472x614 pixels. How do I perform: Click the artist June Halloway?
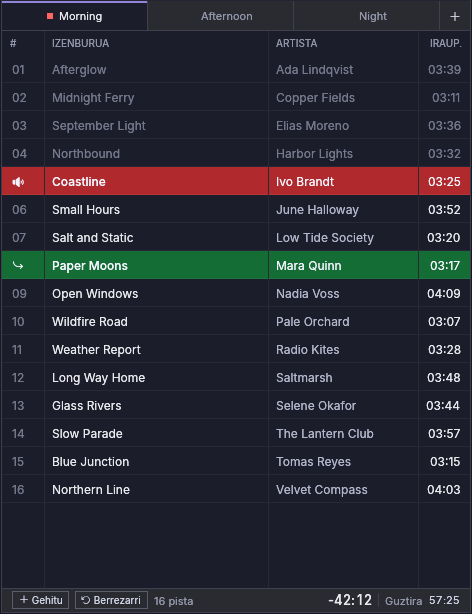click(x=317, y=209)
